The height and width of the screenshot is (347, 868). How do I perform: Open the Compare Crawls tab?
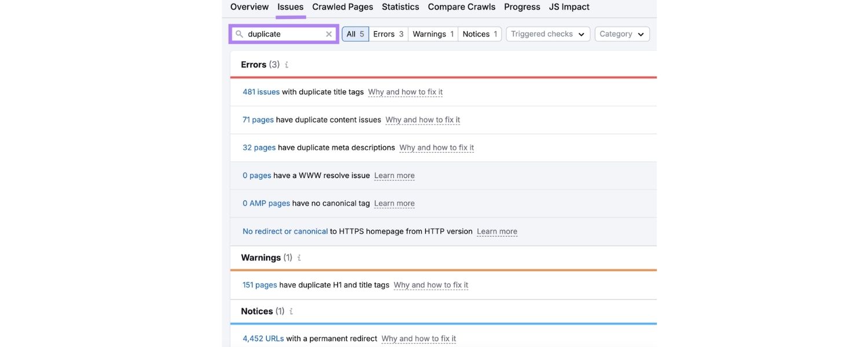[x=461, y=7]
